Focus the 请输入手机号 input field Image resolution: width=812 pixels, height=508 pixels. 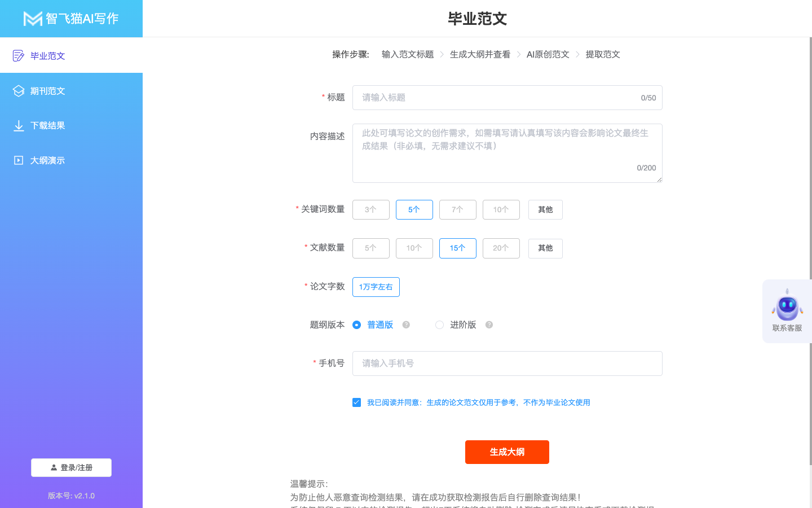507,364
